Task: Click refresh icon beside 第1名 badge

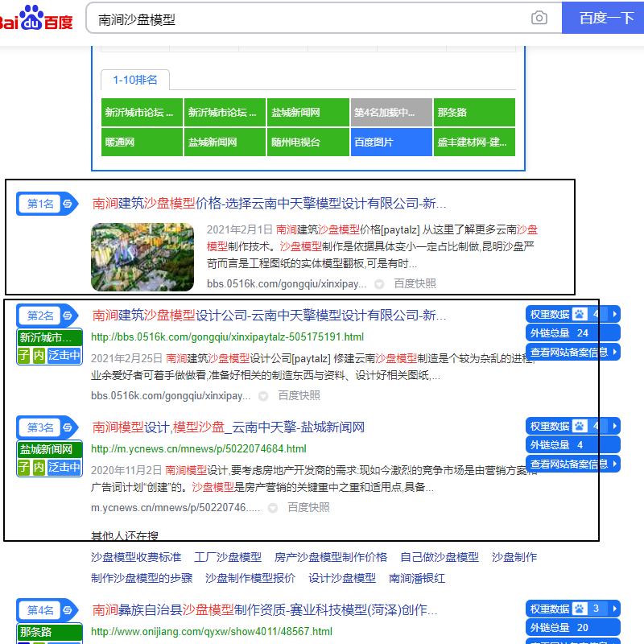Action: click(68, 204)
